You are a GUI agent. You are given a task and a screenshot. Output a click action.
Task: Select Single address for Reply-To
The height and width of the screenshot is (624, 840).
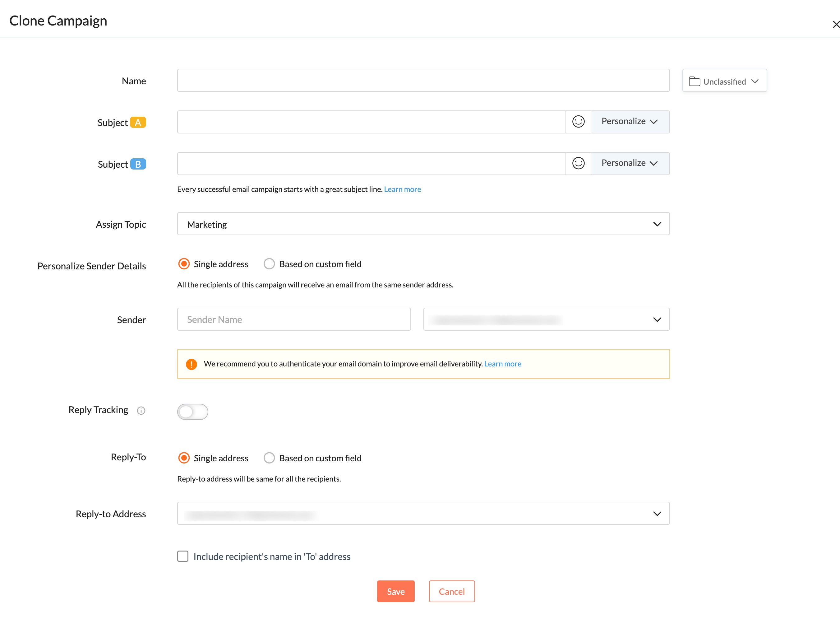coord(184,458)
